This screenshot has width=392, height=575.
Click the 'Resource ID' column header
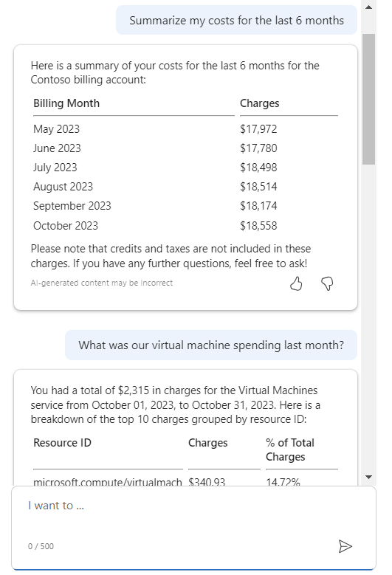62,443
